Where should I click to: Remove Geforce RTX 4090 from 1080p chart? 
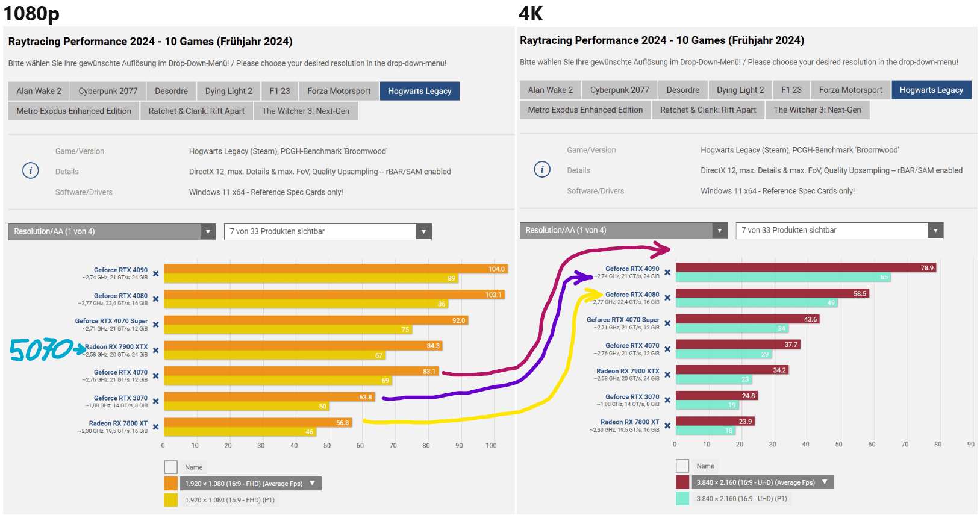point(156,273)
